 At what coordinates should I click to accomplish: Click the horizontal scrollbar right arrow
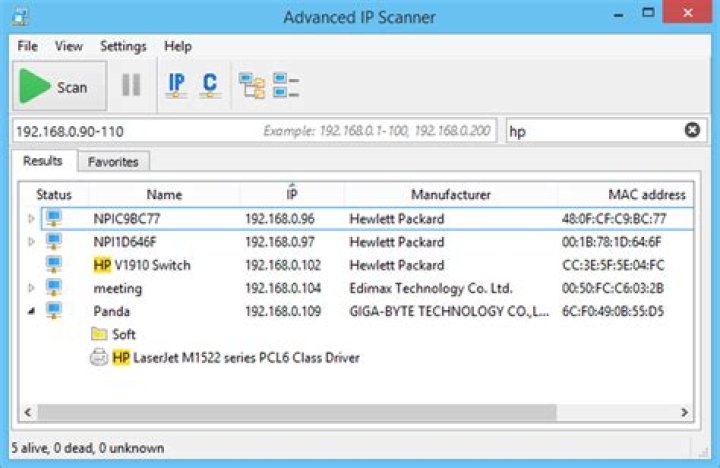[685, 412]
